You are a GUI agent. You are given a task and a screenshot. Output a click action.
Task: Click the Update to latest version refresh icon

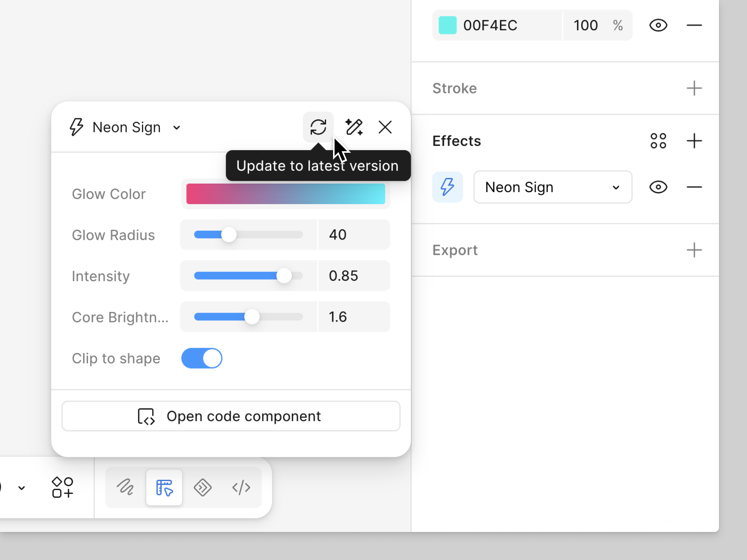coord(318,127)
